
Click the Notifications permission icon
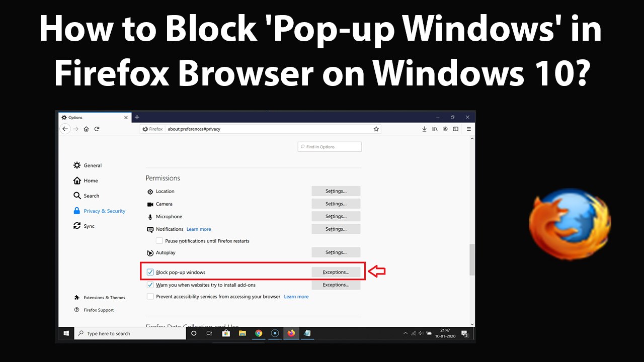(x=150, y=229)
